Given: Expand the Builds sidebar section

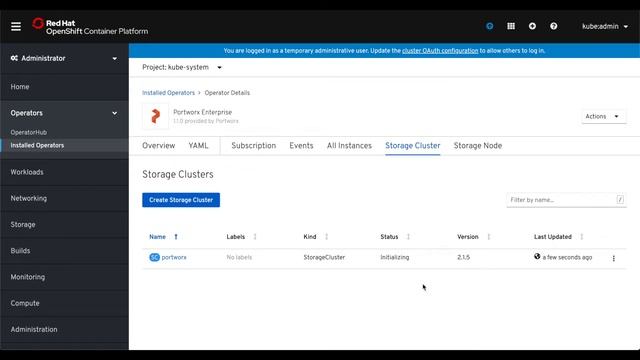Looking at the screenshot, I should [x=64, y=251].
